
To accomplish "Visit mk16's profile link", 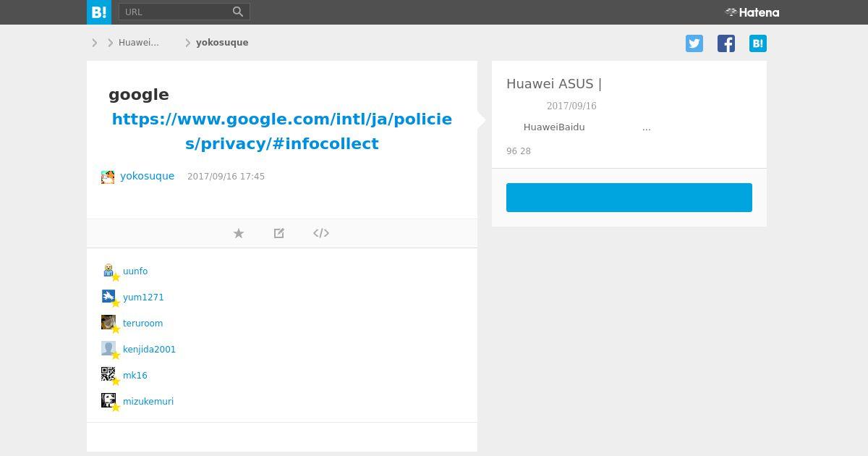I will (x=135, y=376).
